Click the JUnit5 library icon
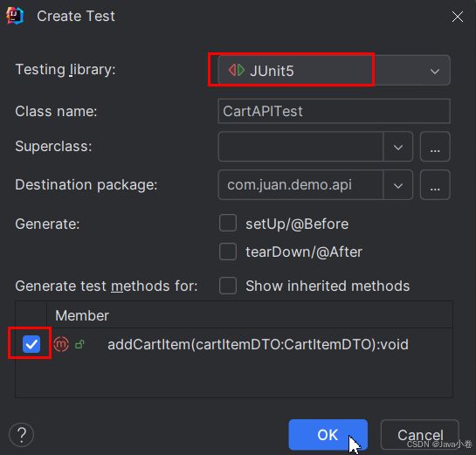The width and height of the screenshot is (476, 455). pos(237,71)
